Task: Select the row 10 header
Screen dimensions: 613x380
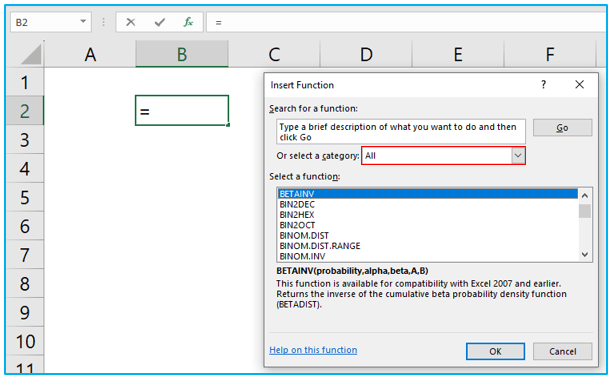Action: (25, 341)
